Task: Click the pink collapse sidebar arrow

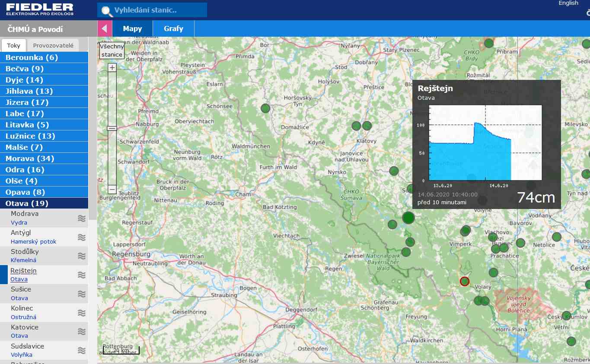Action: pos(104,29)
